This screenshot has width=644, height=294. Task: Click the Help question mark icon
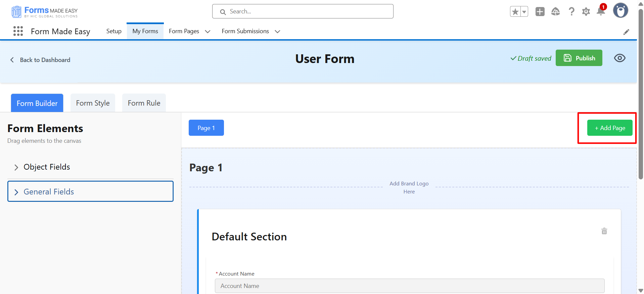(571, 12)
